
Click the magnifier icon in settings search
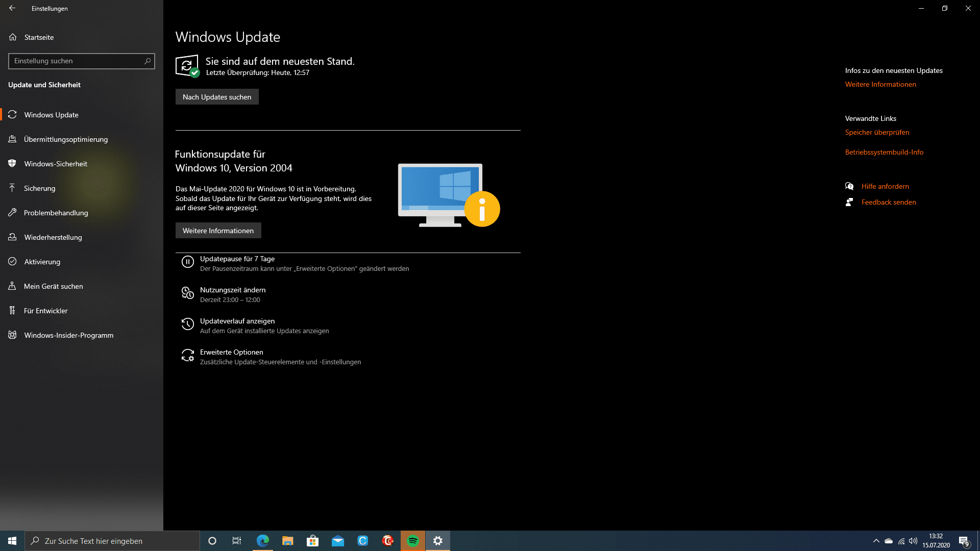pos(148,61)
